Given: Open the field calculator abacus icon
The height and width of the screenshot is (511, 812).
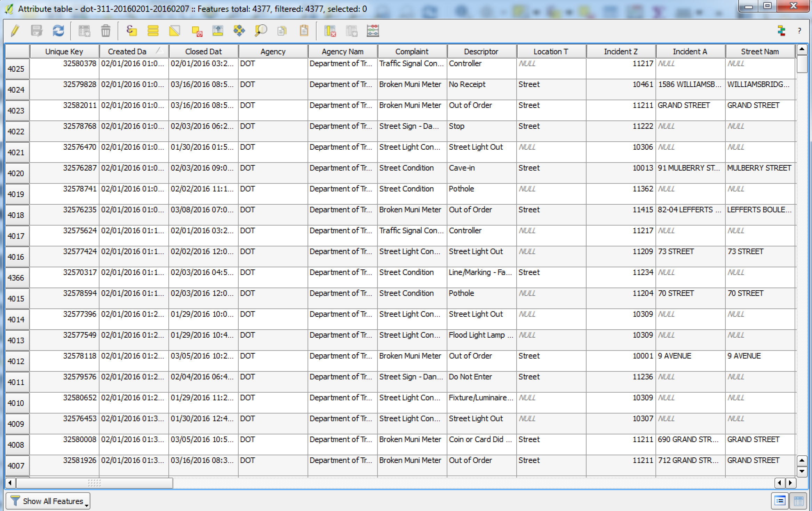Looking at the screenshot, I should pos(373,31).
